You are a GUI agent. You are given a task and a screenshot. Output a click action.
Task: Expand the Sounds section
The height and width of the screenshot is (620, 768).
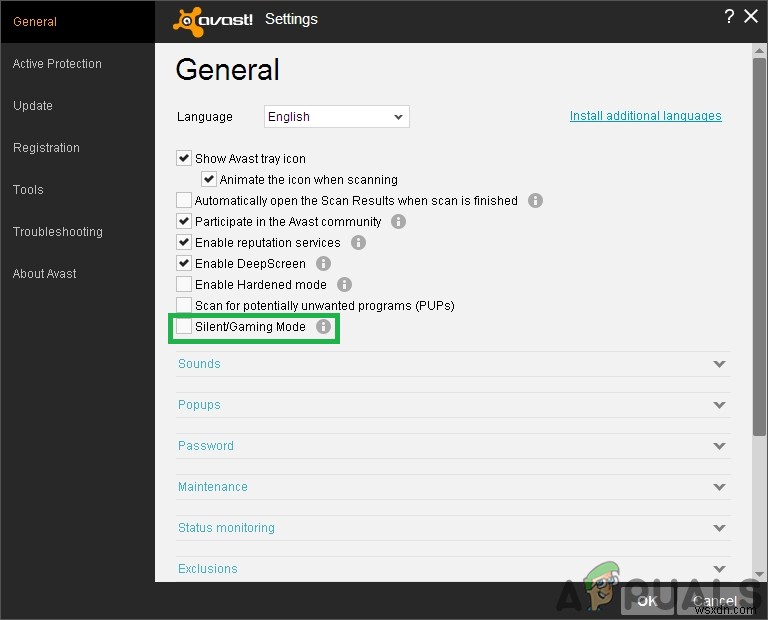click(x=453, y=364)
